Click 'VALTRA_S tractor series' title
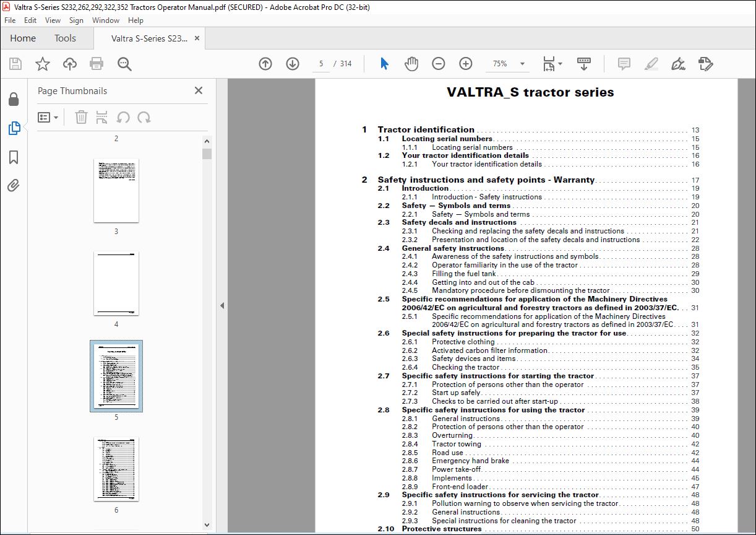756x535 pixels. [530, 92]
